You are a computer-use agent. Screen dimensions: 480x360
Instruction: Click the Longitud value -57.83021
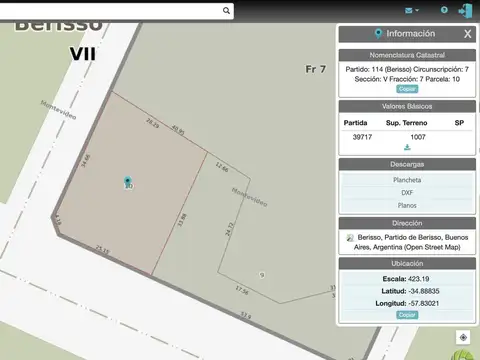(423, 303)
